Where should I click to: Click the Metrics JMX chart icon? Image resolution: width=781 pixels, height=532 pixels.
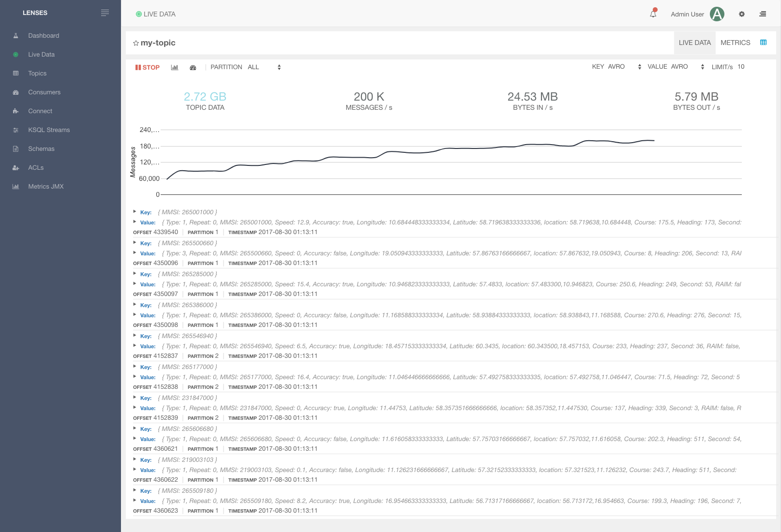coord(15,187)
